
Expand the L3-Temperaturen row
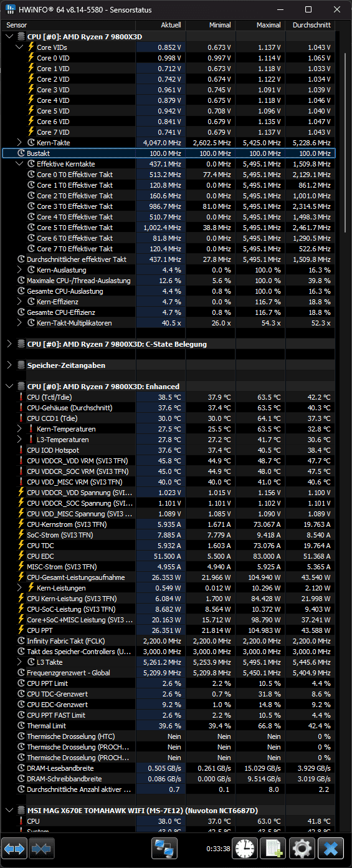click(19, 440)
